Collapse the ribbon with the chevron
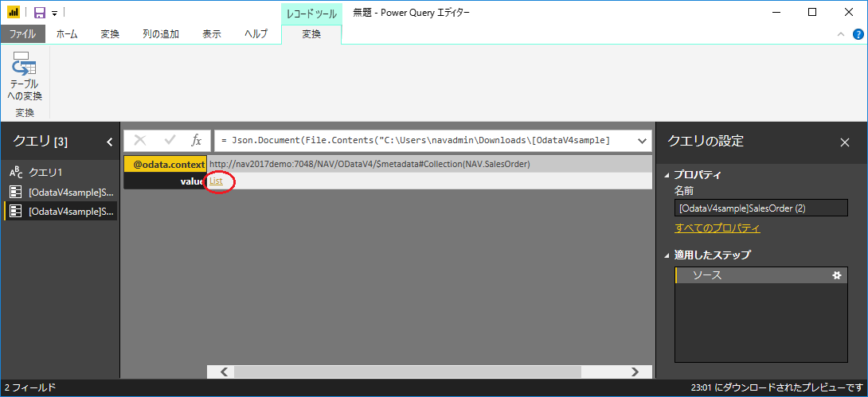This screenshot has height=397, width=868. point(841,34)
